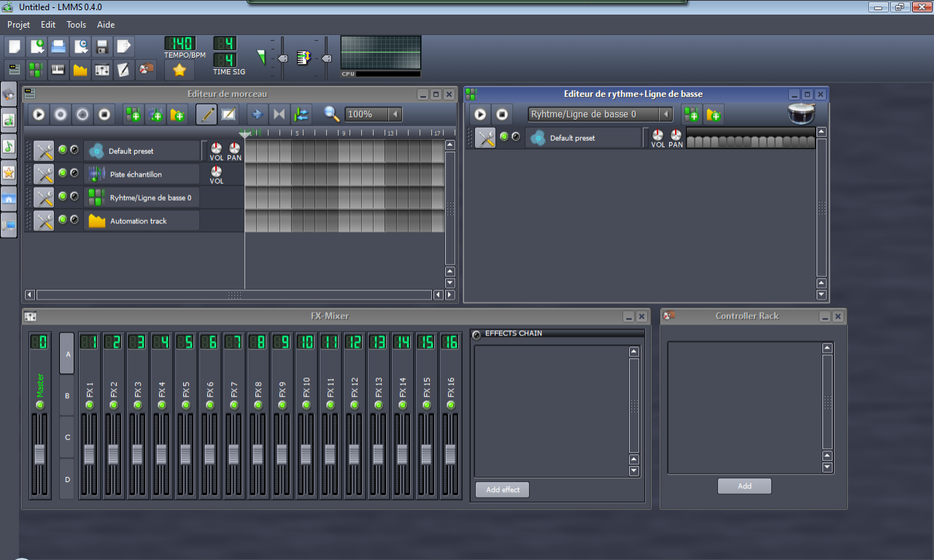Solo the Automation track

[x=74, y=219]
